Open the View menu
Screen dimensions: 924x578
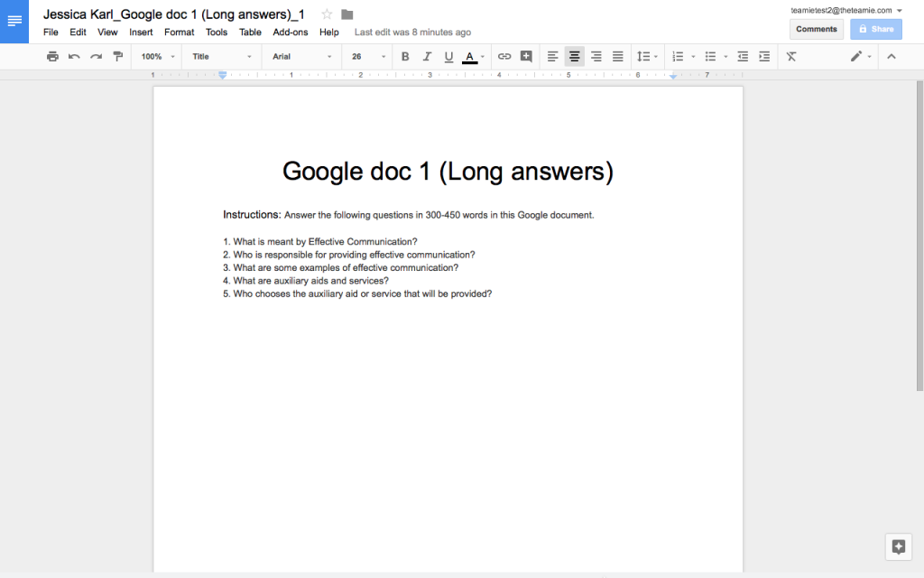(x=107, y=33)
